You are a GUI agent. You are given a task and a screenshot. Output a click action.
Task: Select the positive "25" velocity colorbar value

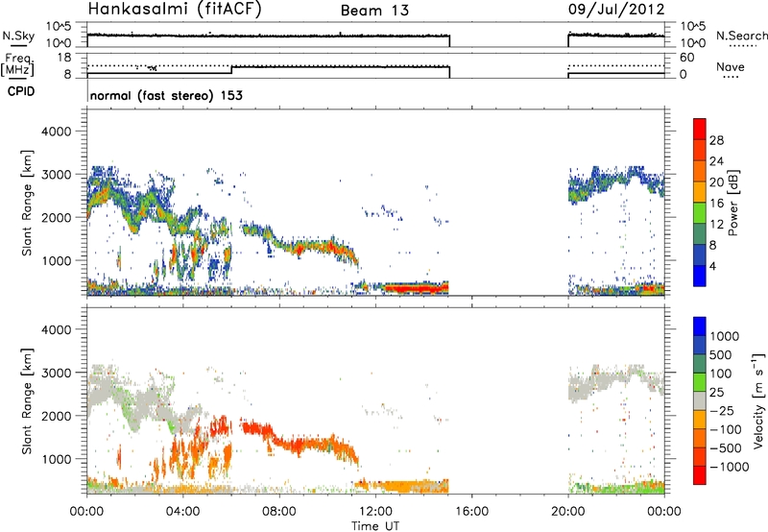716,393
